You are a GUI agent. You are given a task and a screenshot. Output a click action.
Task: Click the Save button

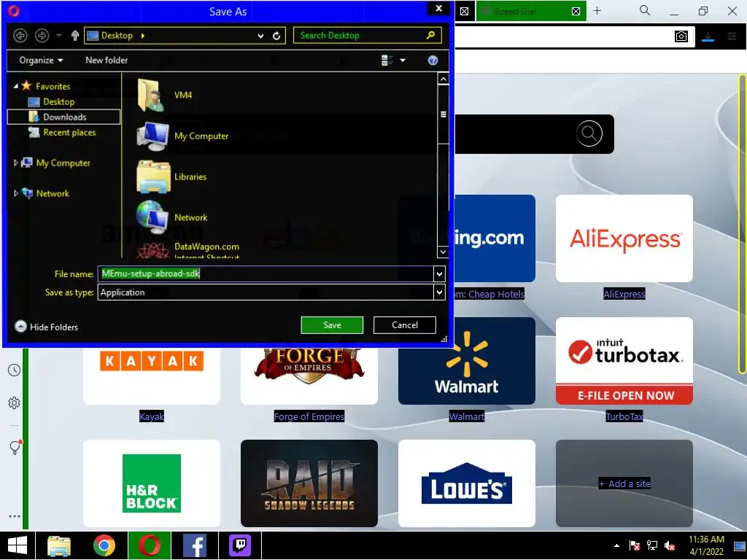(332, 324)
